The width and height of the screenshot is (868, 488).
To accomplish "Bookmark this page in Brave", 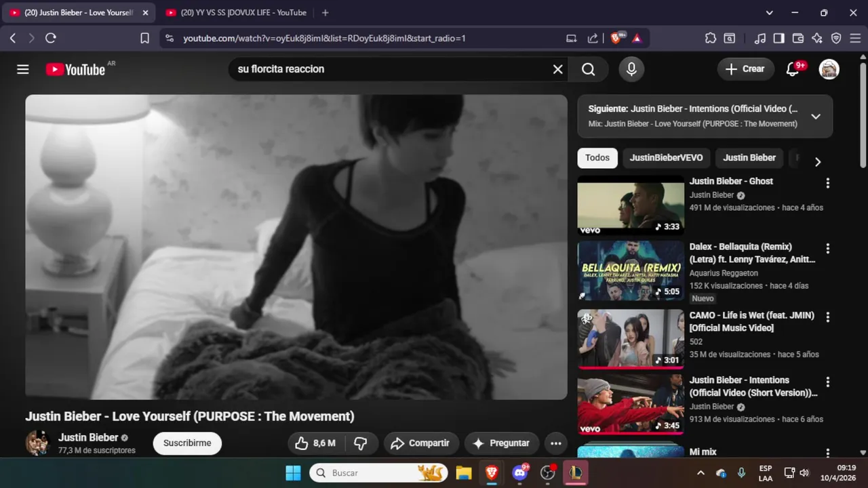I will point(144,39).
